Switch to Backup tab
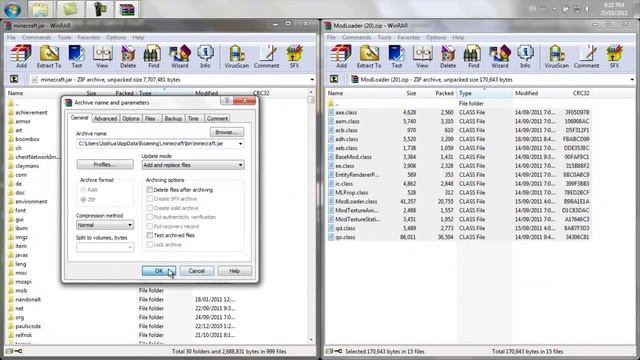Viewport: 640px width, 360px height. click(173, 118)
